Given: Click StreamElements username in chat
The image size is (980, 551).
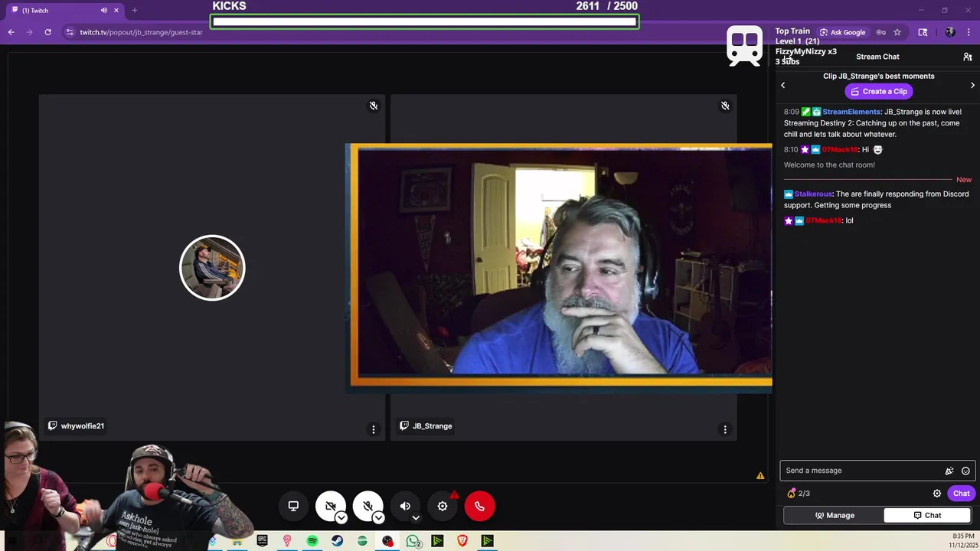Looking at the screenshot, I should coord(851,112).
